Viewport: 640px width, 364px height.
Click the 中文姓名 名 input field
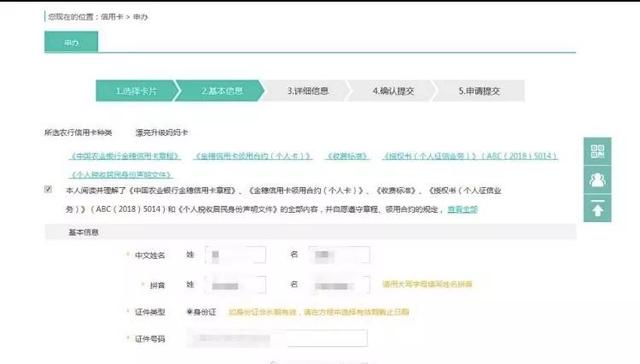coord(340,255)
